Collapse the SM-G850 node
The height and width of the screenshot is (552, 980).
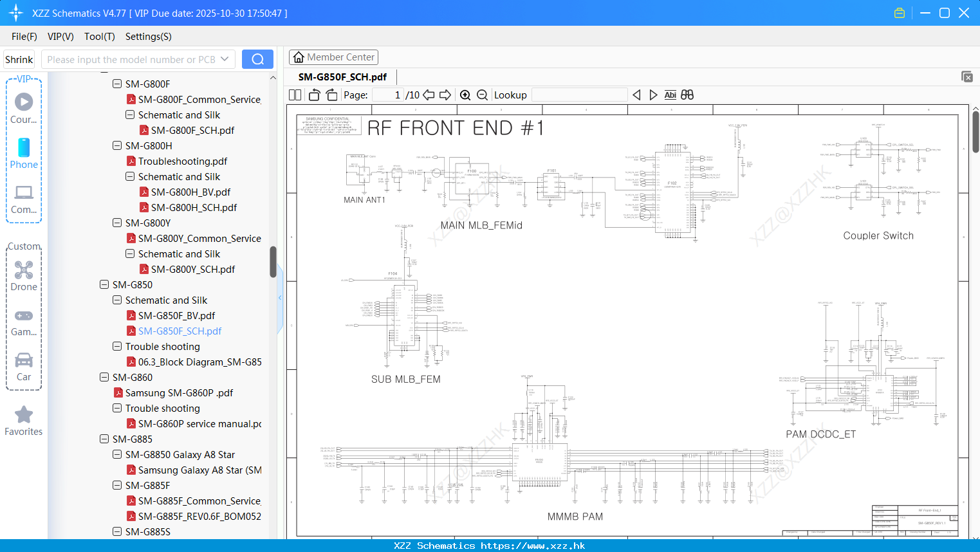tap(104, 284)
